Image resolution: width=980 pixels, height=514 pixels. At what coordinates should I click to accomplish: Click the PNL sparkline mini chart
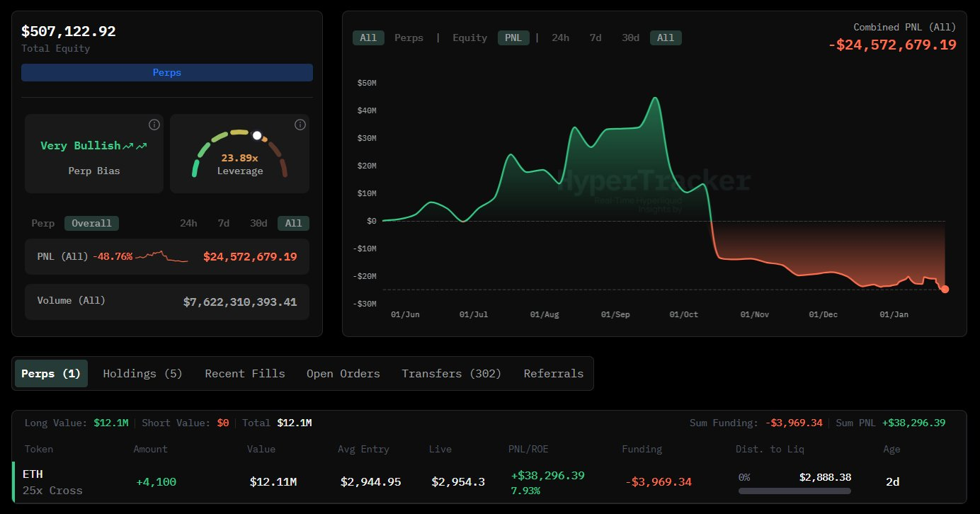(162, 256)
